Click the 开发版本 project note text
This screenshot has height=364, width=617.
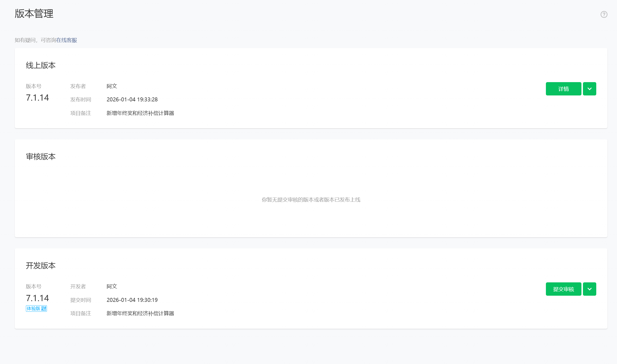click(x=140, y=313)
